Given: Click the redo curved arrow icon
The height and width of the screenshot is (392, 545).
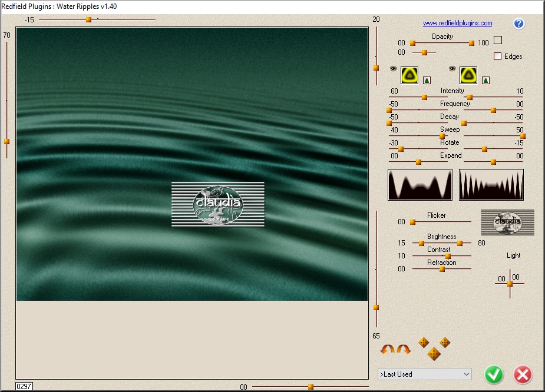Looking at the screenshot, I should pyautogui.click(x=404, y=349).
